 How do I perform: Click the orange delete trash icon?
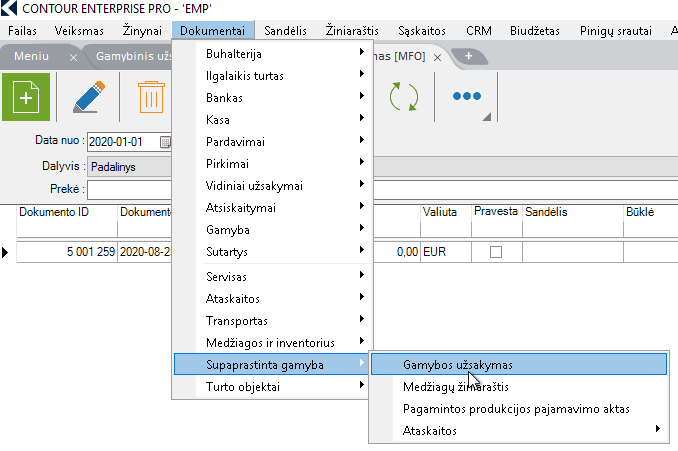tap(150, 97)
